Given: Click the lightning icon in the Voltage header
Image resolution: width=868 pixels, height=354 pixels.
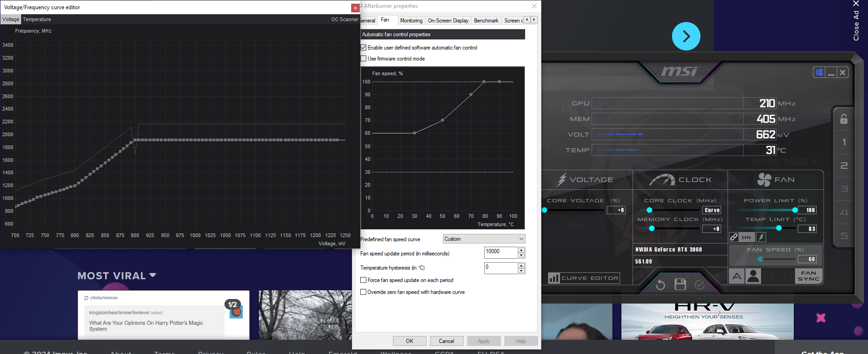Looking at the screenshot, I should pos(561,180).
